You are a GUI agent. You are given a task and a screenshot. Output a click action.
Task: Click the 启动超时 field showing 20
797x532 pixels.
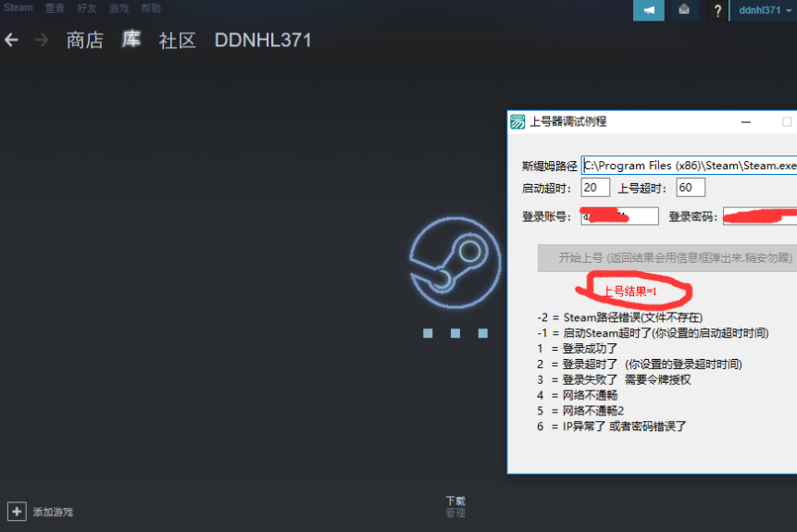tap(595, 188)
